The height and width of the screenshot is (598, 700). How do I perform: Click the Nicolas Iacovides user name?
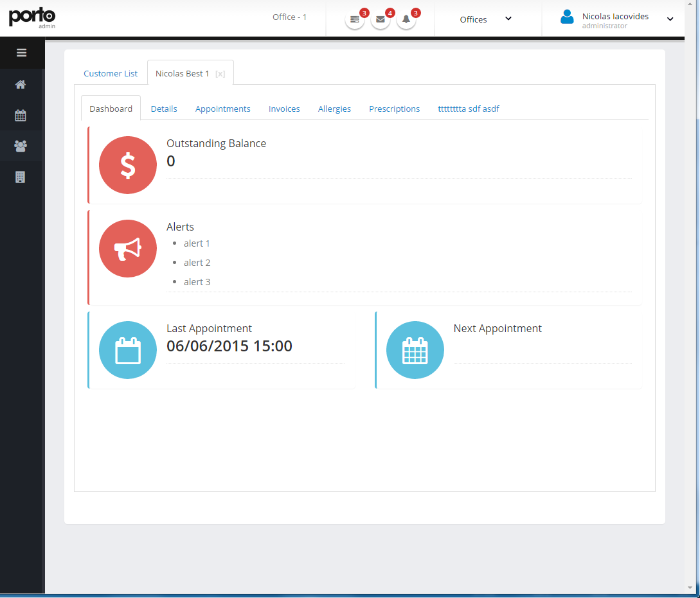coord(615,16)
